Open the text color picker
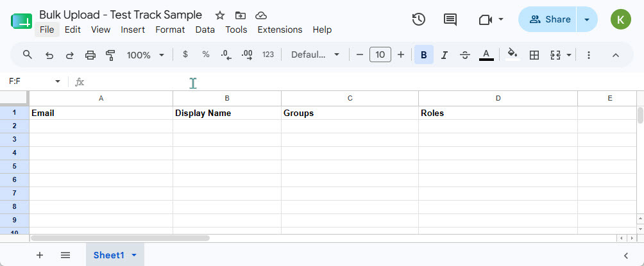This screenshot has height=266, width=644. pos(486,55)
